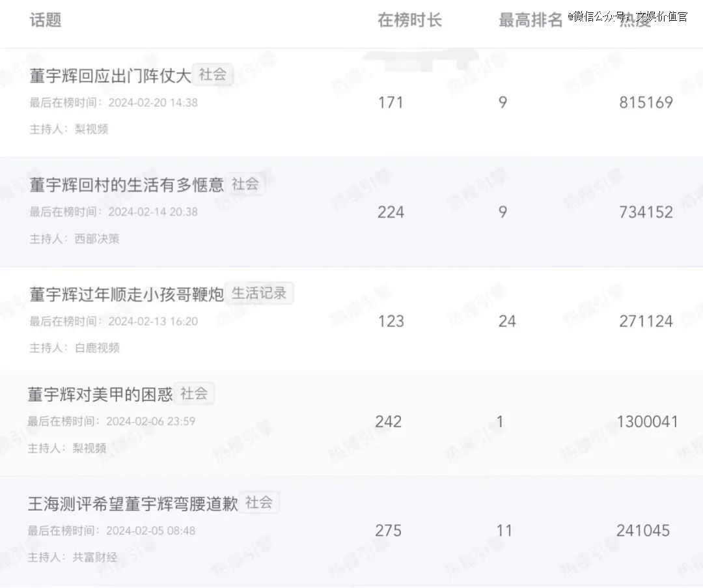The image size is (703, 588).
Task: Click the 社会 tag beside 回村的生活 topic
Action: point(245,184)
